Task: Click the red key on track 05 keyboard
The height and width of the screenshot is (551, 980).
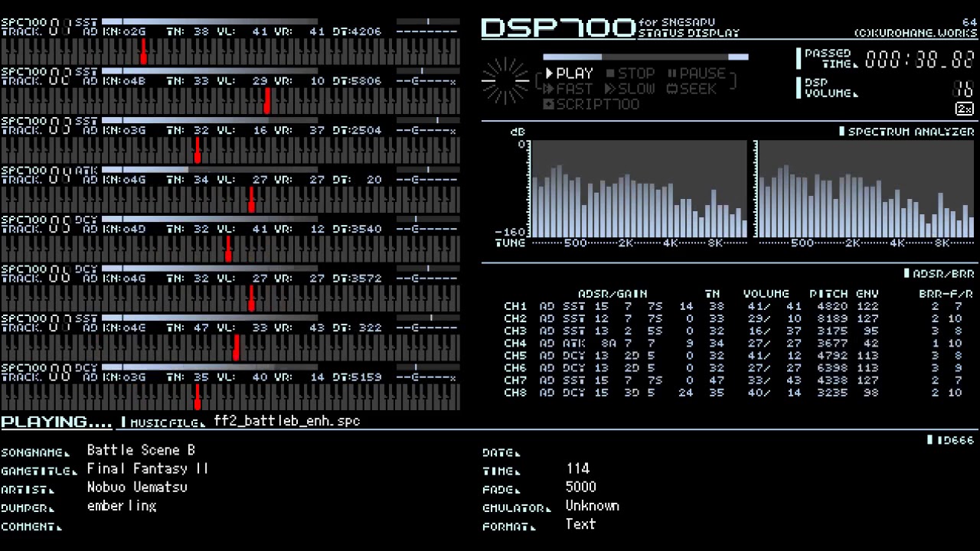Action: tap(228, 249)
